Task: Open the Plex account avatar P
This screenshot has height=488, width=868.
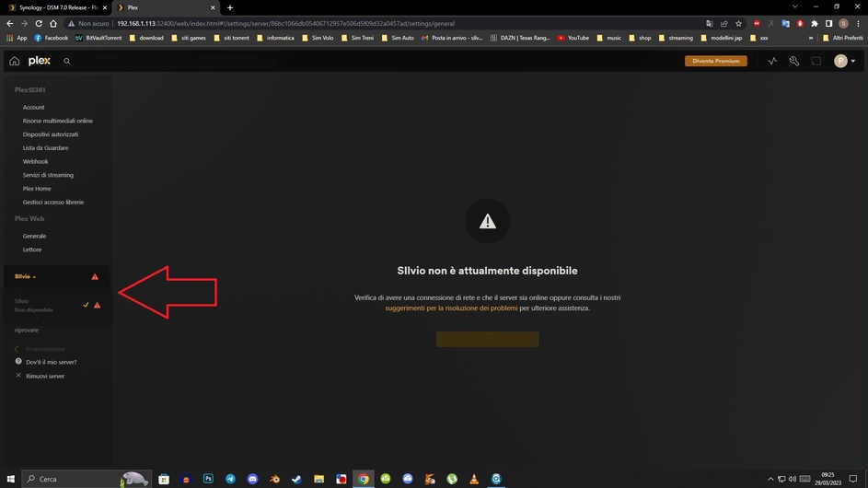Action: click(x=840, y=61)
